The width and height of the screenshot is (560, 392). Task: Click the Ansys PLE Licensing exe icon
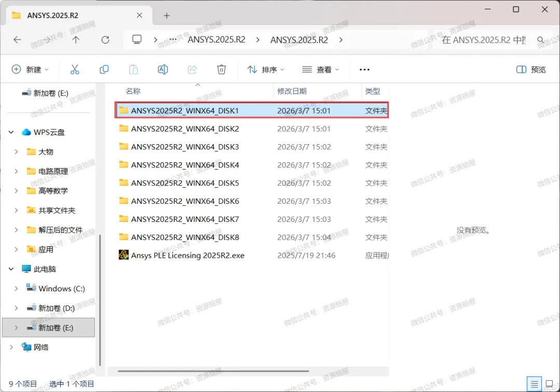click(123, 255)
